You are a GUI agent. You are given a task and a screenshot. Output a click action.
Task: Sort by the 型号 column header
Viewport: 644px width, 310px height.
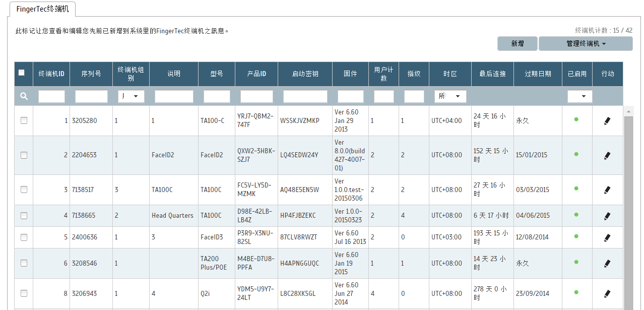pos(217,74)
